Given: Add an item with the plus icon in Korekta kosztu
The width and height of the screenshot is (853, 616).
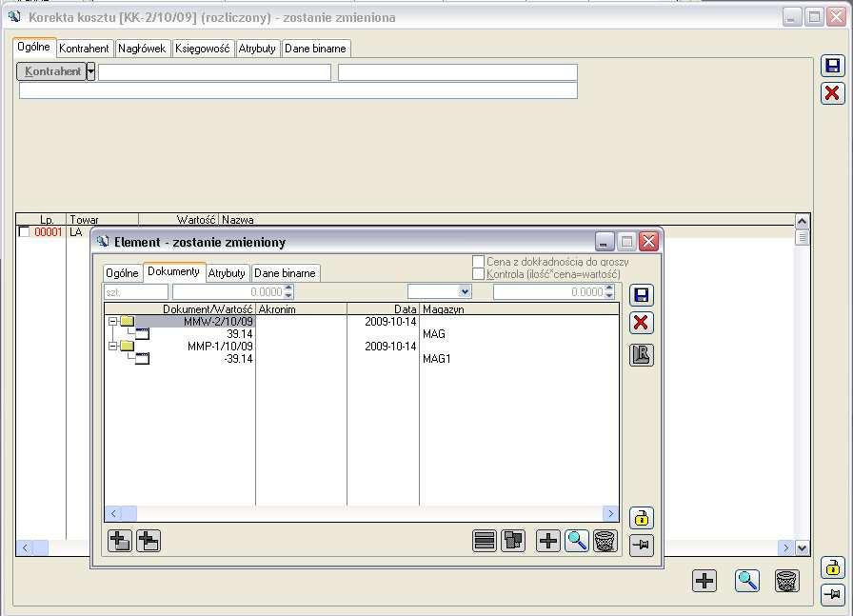Looking at the screenshot, I should [704, 581].
